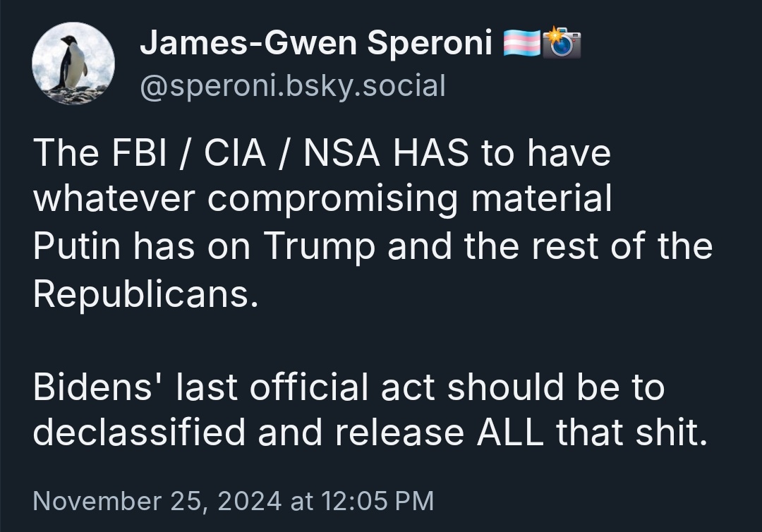Click the word "release" in the last line
The image size is (762, 532).
399,433
